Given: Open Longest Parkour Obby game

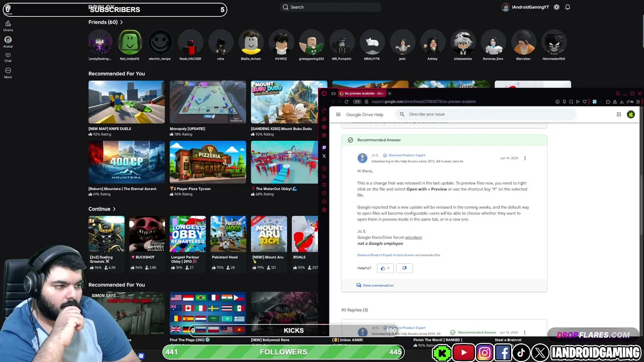Looking at the screenshot, I should [x=188, y=234].
